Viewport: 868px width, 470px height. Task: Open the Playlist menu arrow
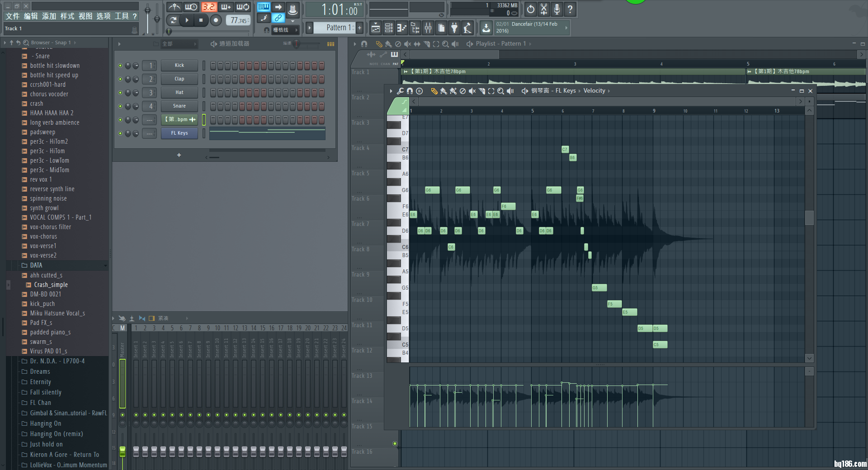[355, 44]
